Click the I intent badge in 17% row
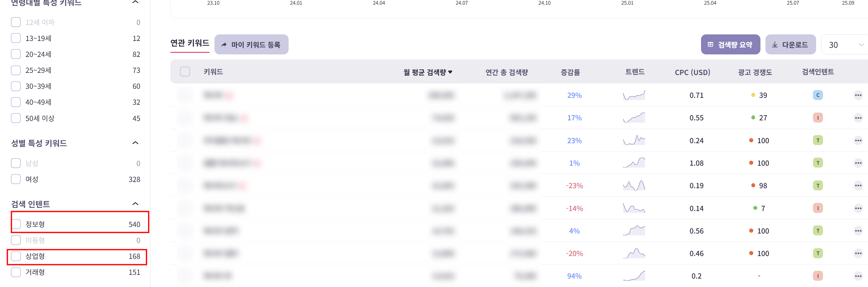 point(817,118)
